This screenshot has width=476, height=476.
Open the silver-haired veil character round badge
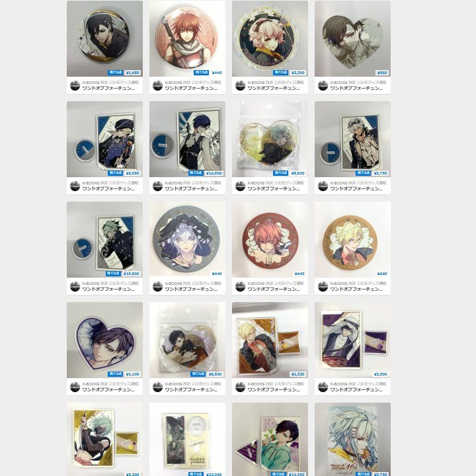(x=187, y=239)
